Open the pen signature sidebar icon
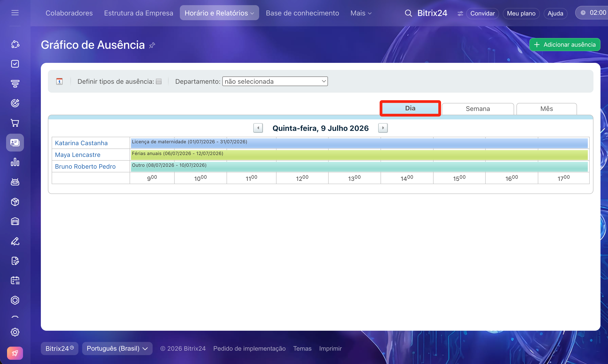Viewport: 608px width, 364px height. click(15, 241)
